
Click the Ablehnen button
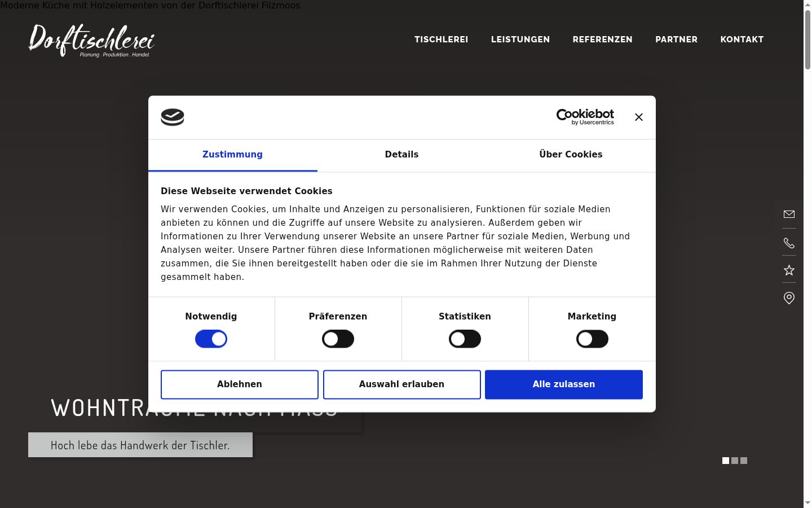(240, 384)
